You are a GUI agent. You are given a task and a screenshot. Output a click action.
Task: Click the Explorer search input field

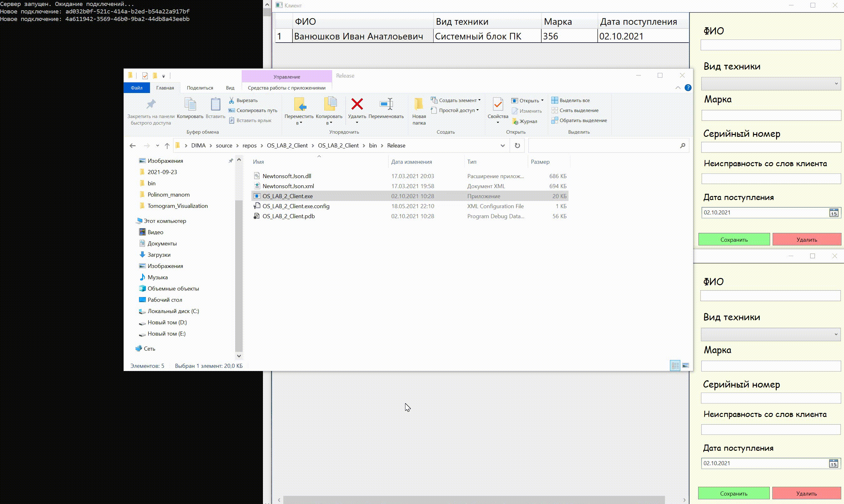click(x=603, y=145)
